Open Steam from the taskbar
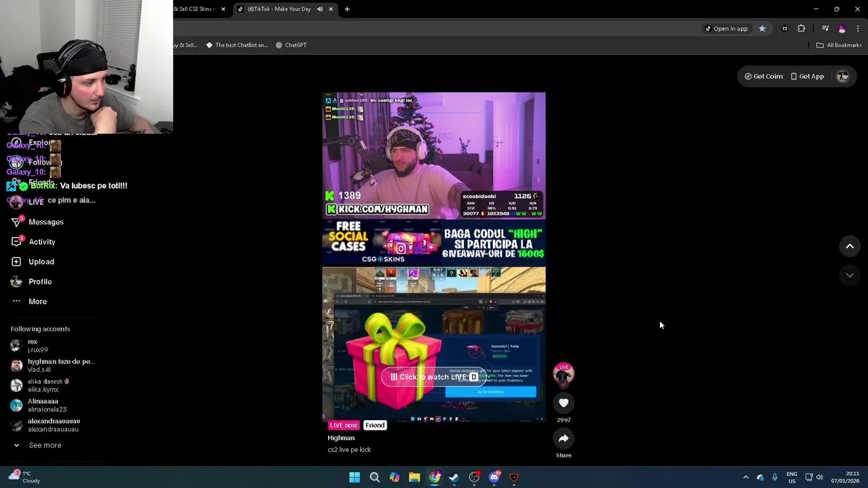Viewport: 868px width, 488px height. coord(454,477)
